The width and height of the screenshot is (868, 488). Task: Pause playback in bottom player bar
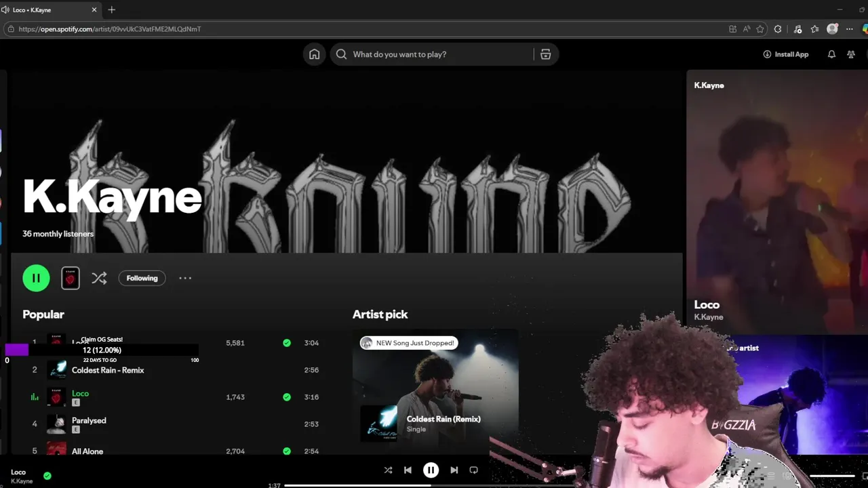pyautogui.click(x=431, y=470)
